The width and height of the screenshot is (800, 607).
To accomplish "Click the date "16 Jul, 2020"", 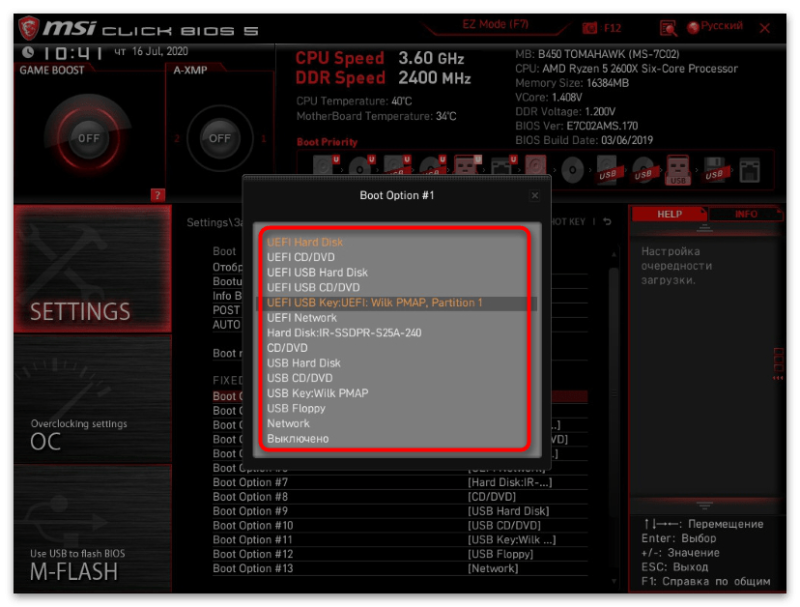I will click(x=160, y=52).
